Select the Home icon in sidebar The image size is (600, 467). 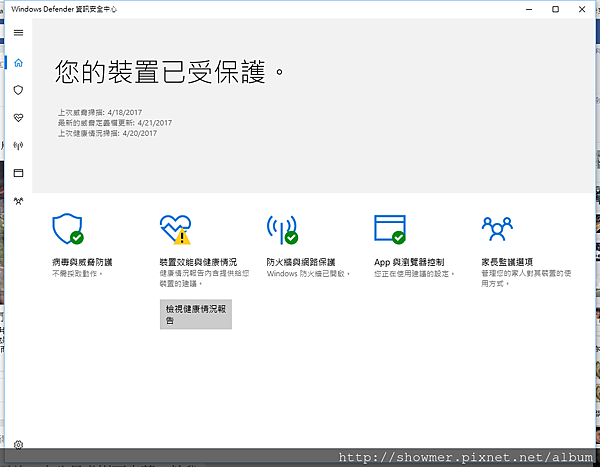click(18, 63)
